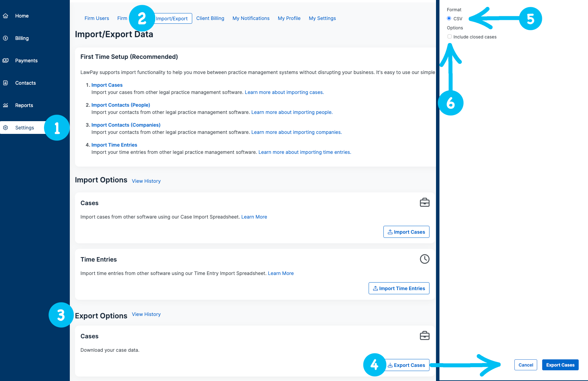Screen dimensions: 588x381
Task: Open the Firm Users tab
Action: pos(97,18)
